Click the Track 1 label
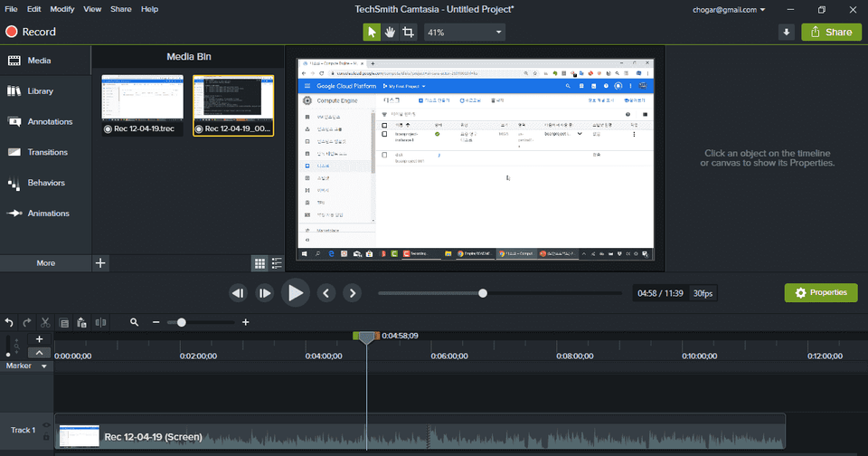The width and height of the screenshot is (868, 456). (23, 430)
